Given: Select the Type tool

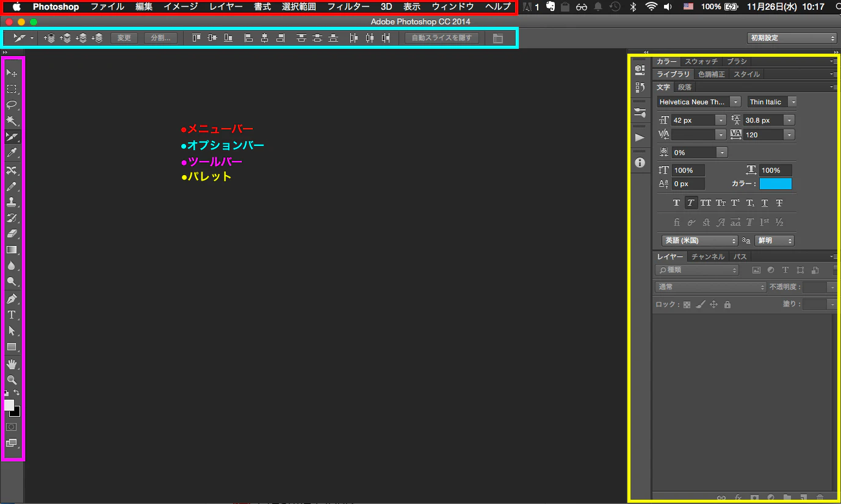Looking at the screenshot, I should click(x=12, y=315).
